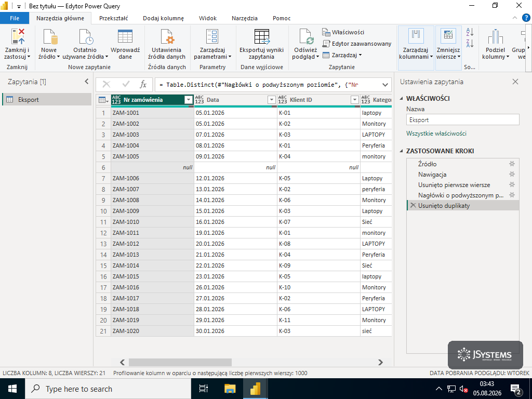Open Wszystkie właściwości link
This screenshot has height=399, width=532.
[436, 134]
